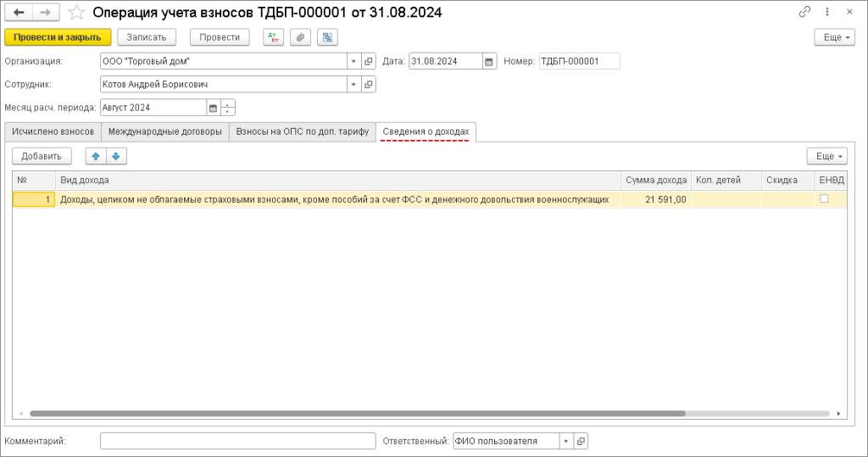The height and width of the screenshot is (457, 868).
Task: Open top-right Еще menu
Action: (833, 37)
